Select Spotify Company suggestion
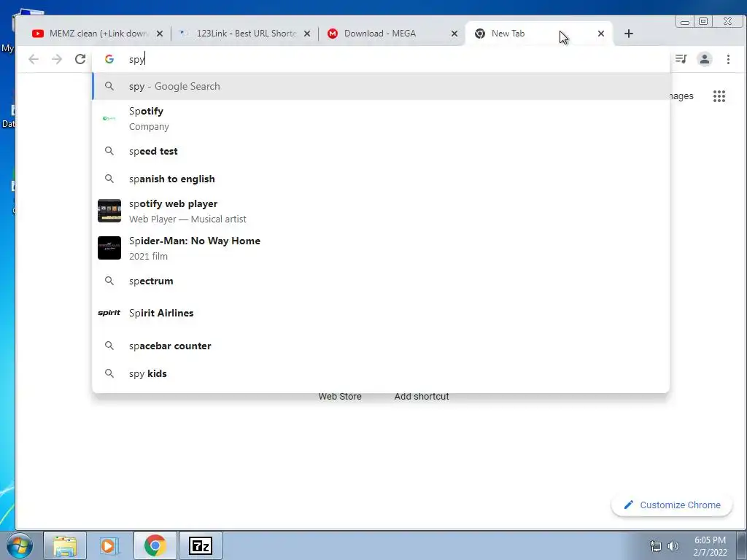The height and width of the screenshot is (560, 747). [x=381, y=119]
